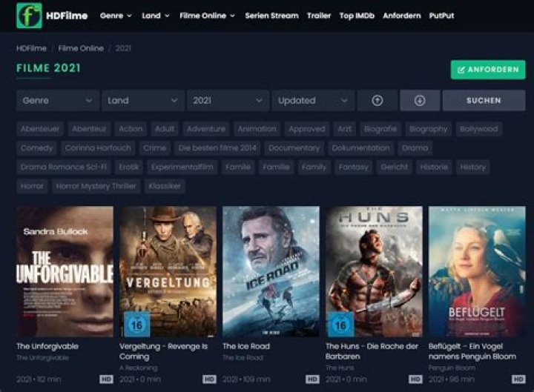The height and width of the screenshot is (392, 534).
Task: Go to Serien Stream in the navigation
Action: click(271, 16)
